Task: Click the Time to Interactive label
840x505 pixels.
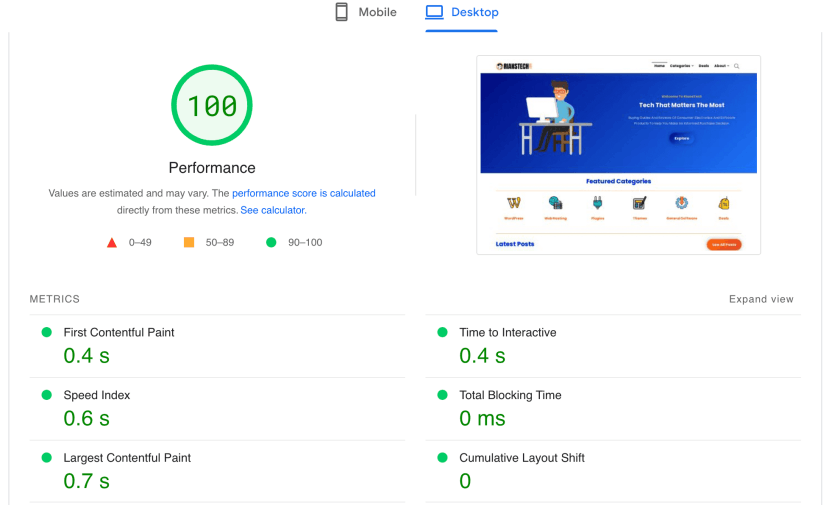Action: tap(508, 333)
